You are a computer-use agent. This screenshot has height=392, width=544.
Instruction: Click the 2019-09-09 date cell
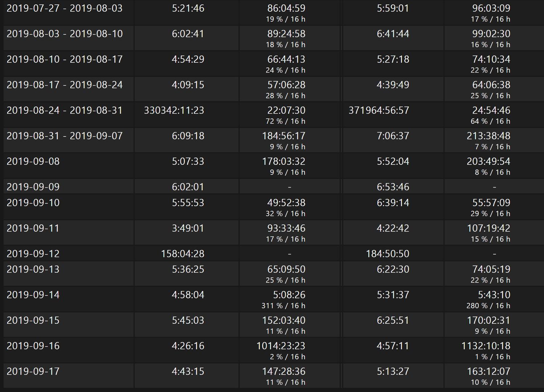[69, 187]
